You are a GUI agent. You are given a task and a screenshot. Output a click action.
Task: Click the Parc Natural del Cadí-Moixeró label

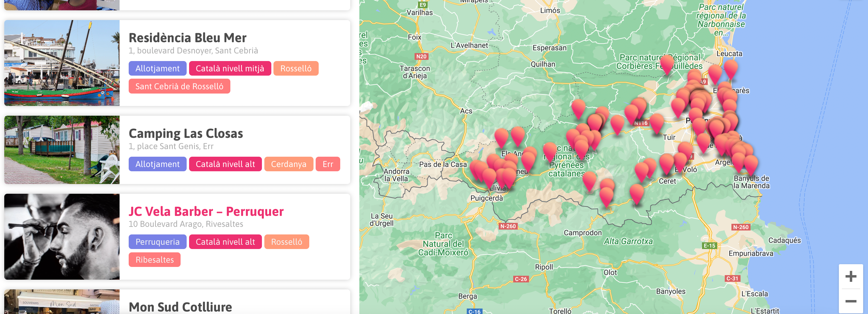[x=443, y=244]
